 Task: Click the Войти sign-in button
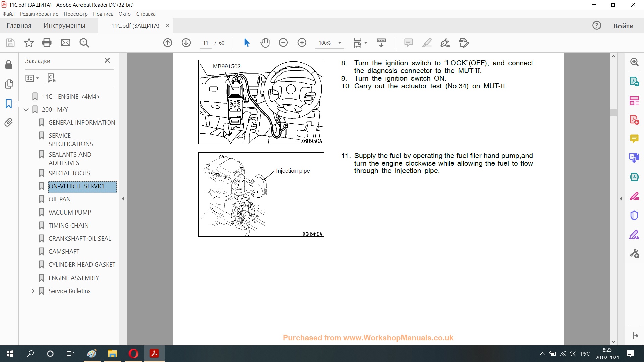[x=623, y=26]
